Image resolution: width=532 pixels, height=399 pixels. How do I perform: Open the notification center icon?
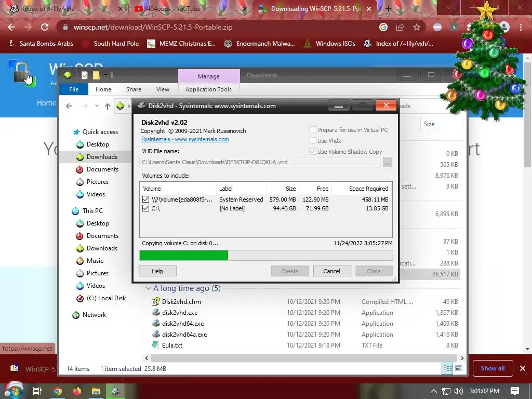tap(515, 391)
